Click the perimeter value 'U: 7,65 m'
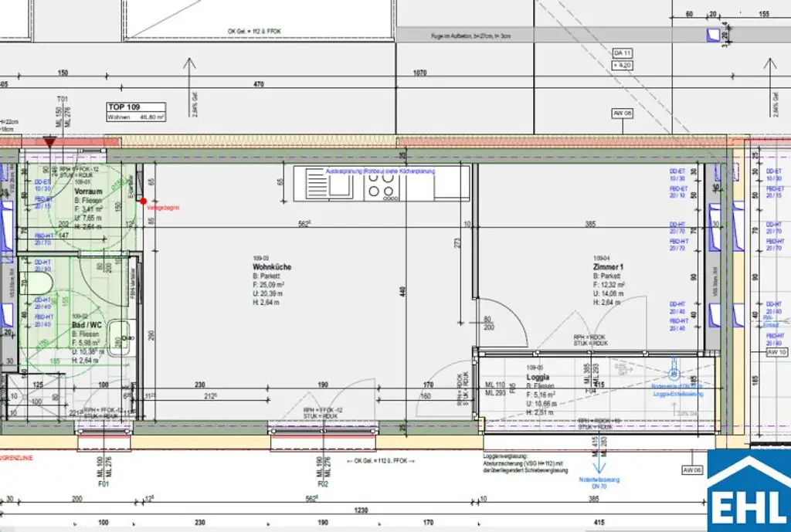 [88, 218]
